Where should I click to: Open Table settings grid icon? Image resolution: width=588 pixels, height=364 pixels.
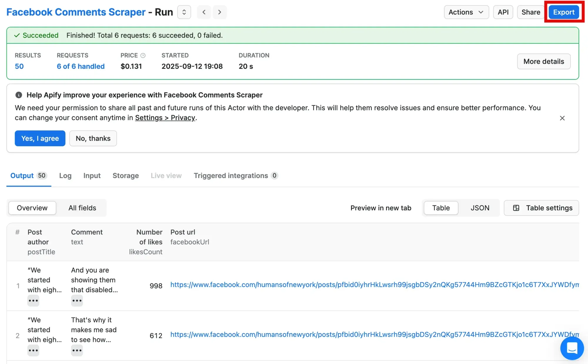pos(516,208)
